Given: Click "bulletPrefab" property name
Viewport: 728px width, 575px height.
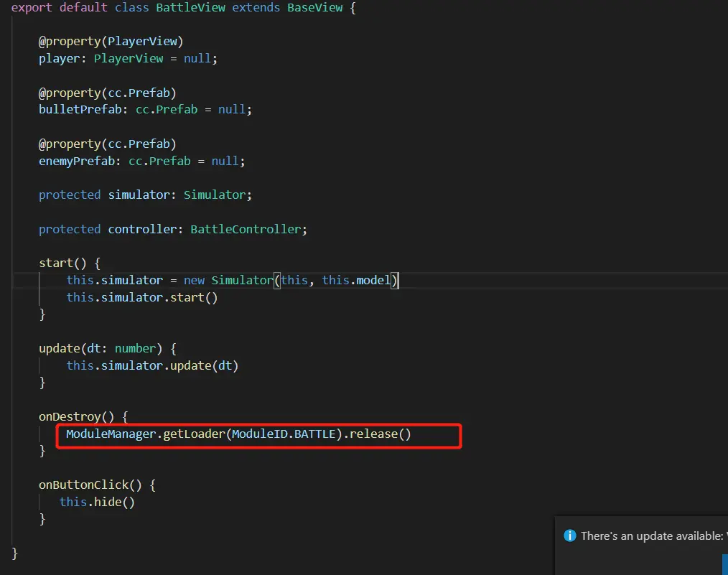Looking at the screenshot, I should click(80, 110).
